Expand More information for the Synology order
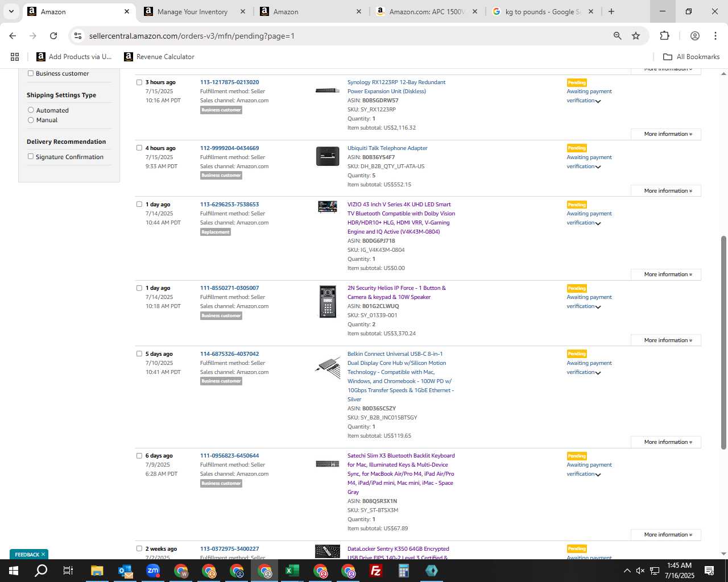 tap(665, 134)
